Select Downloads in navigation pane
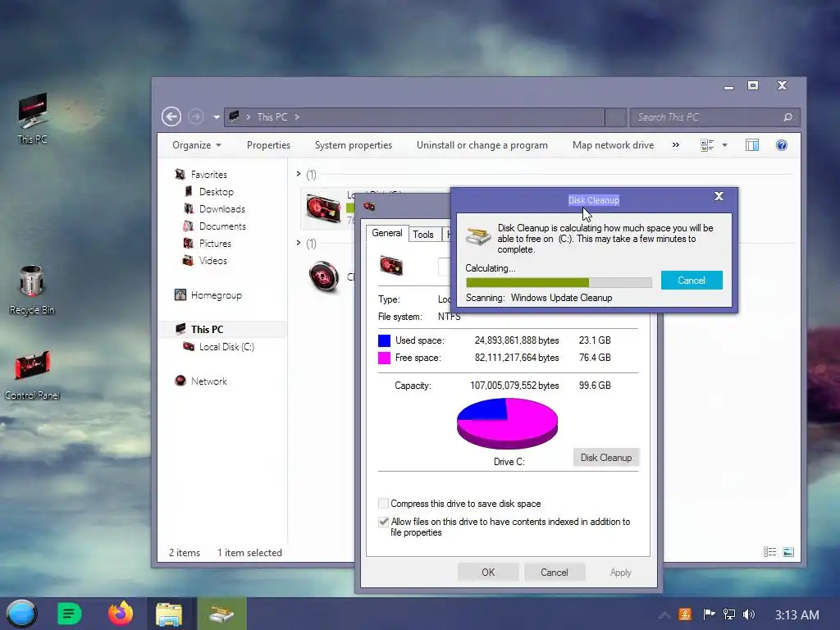This screenshot has width=840, height=630. coord(221,209)
